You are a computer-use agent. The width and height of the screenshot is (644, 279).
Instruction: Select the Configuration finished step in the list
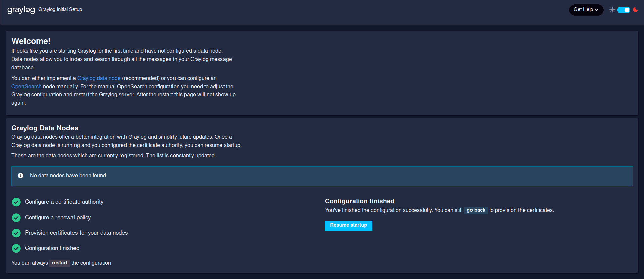click(x=52, y=248)
